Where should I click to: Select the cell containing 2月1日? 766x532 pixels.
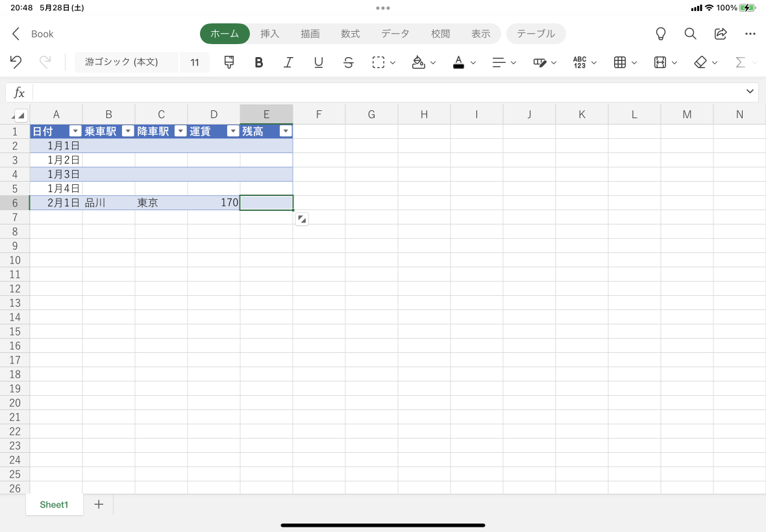(56, 203)
